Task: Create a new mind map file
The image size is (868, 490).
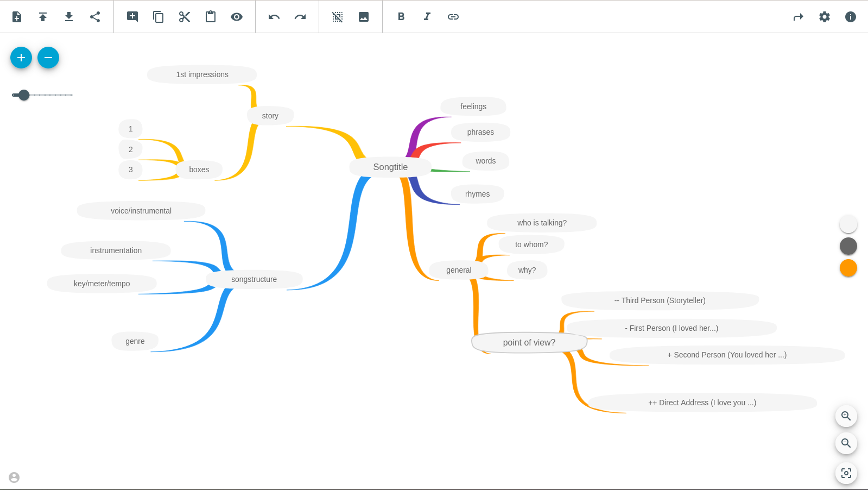Action: point(17,17)
